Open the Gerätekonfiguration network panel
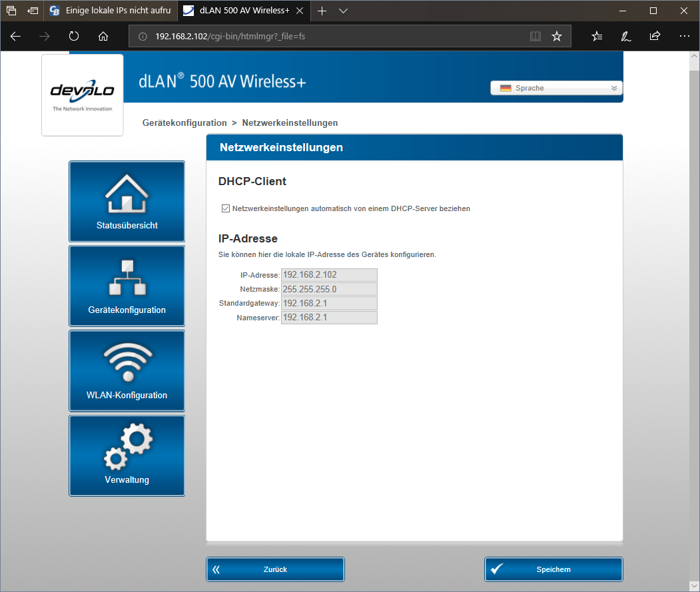 point(127,286)
